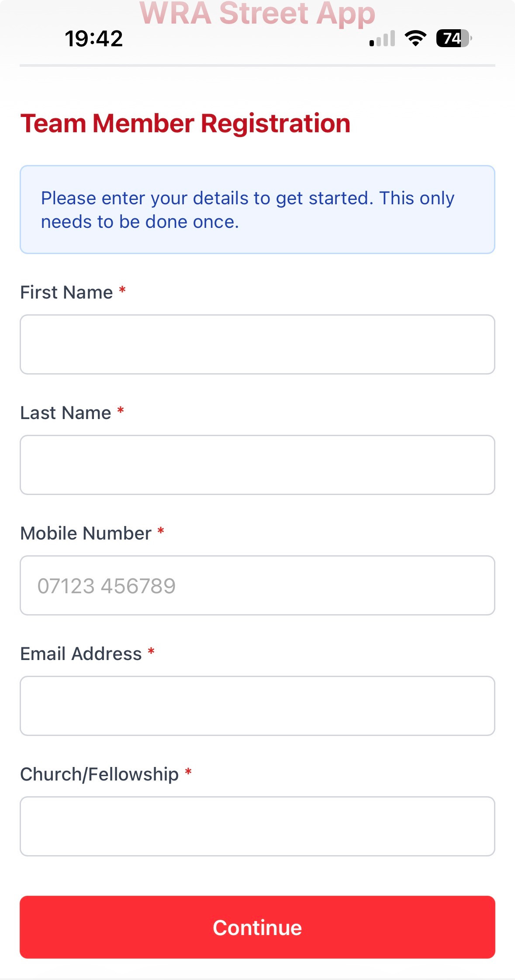Image resolution: width=515 pixels, height=980 pixels.
Task: Tap the battery level indicator
Action: pos(453,38)
